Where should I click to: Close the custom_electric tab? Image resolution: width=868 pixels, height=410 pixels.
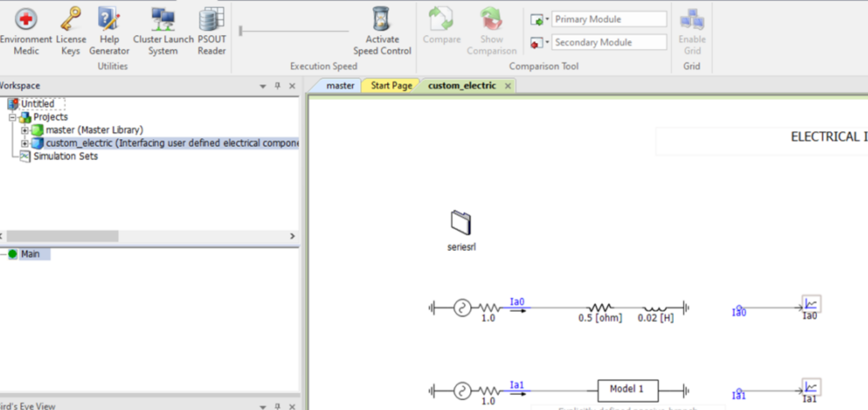click(508, 86)
